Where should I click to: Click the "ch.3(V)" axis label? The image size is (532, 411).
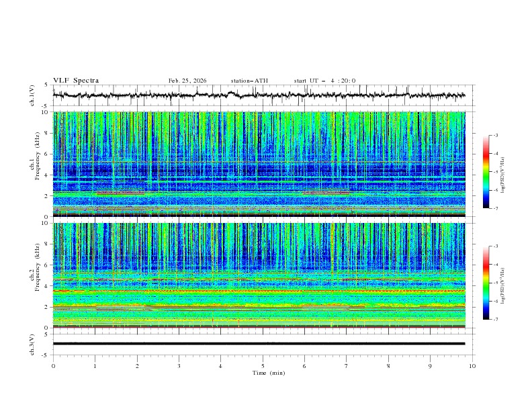coord(32,345)
